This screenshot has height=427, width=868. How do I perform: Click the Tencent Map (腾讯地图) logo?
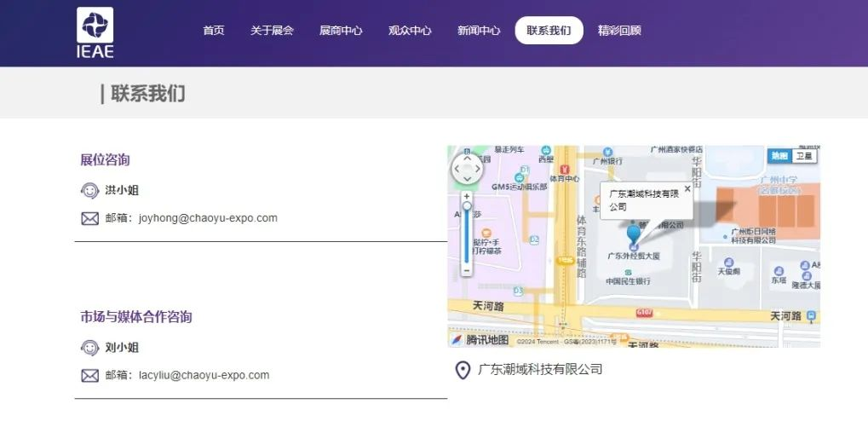480,340
